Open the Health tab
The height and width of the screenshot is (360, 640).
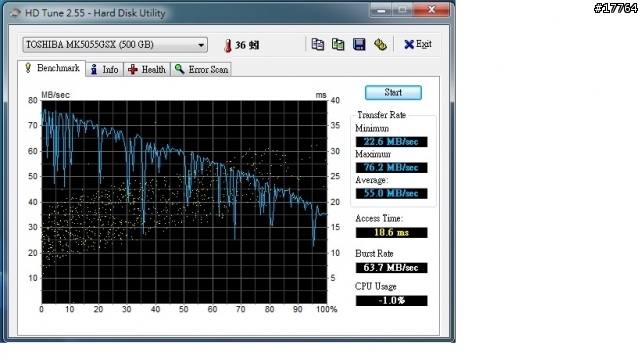point(147,69)
